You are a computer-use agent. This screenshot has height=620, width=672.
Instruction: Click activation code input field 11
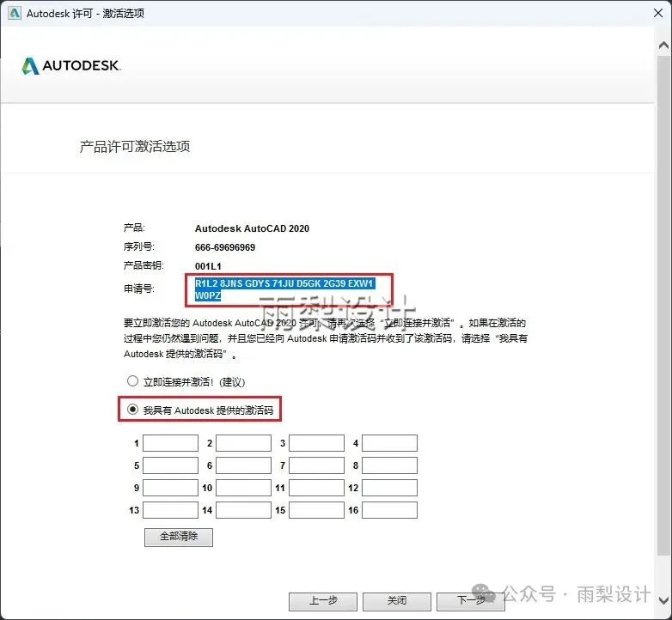pyautogui.click(x=317, y=488)
